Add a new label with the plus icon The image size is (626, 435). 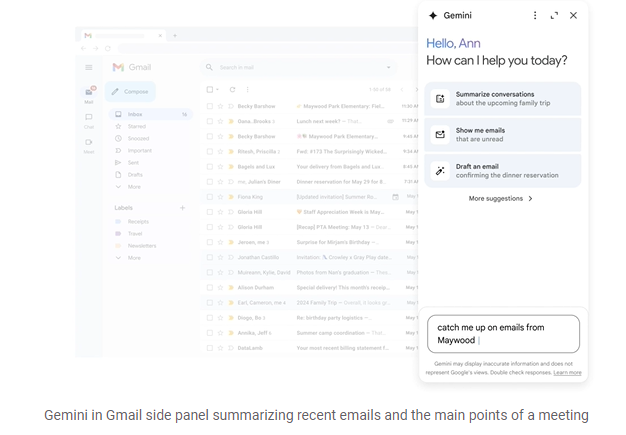pyautogui.click(x=182, y=208)
